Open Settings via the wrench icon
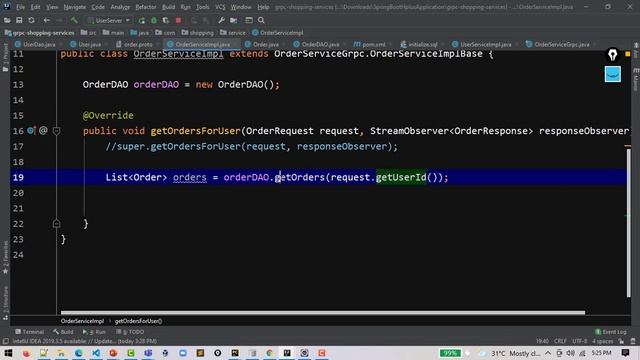Viewport: 640px width, 360px height. 221,20
